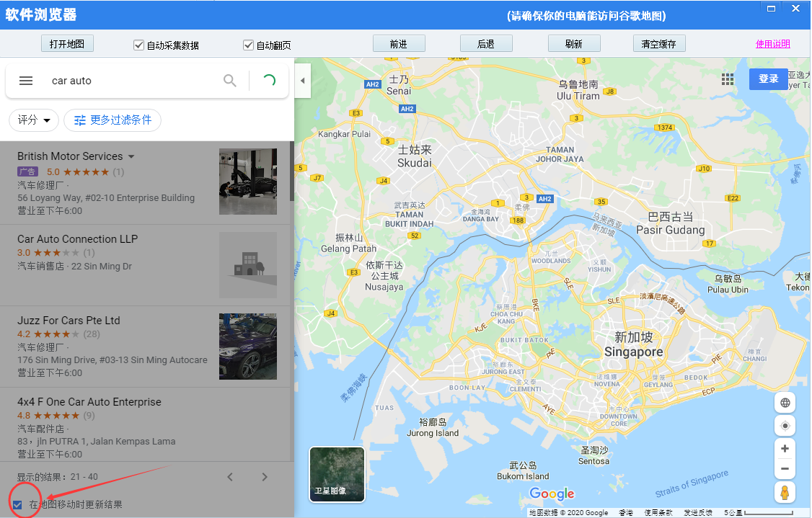Viewport: 812px width, 518px height.
Task: Toggle 自动采集数据 checkbox
Action: point(138,45)
